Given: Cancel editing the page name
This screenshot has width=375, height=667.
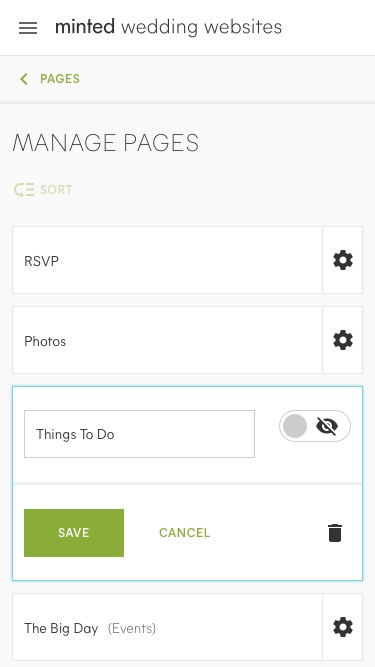Looking at the screenshot, I should [x=185, y=533].
